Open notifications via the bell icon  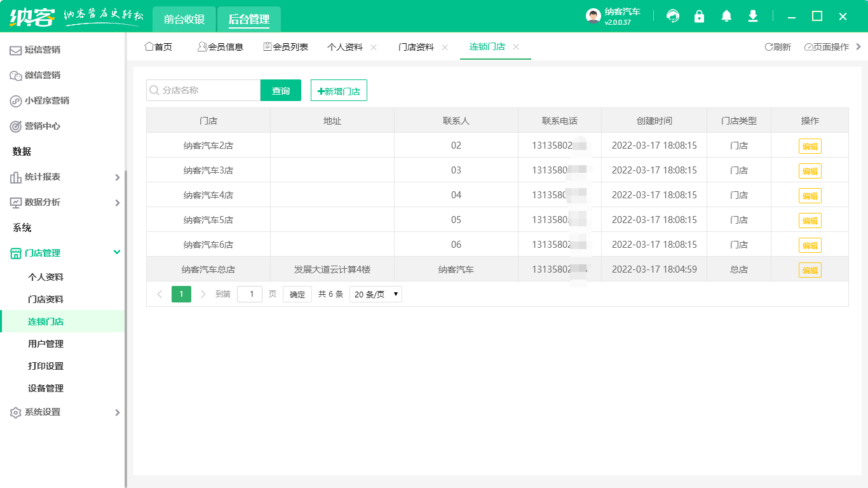726,16
